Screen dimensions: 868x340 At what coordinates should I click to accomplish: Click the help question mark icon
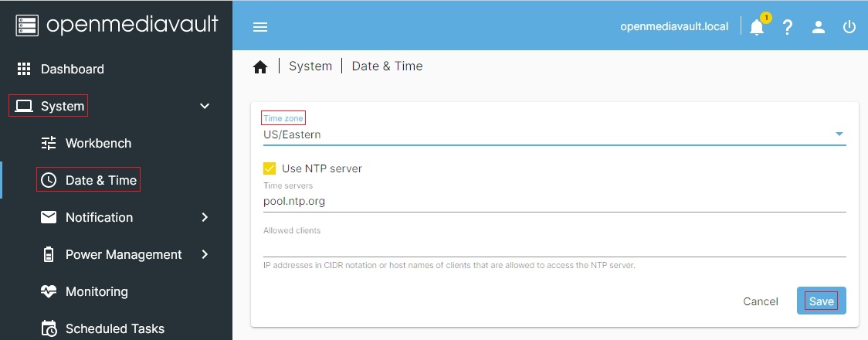[788, 27]
